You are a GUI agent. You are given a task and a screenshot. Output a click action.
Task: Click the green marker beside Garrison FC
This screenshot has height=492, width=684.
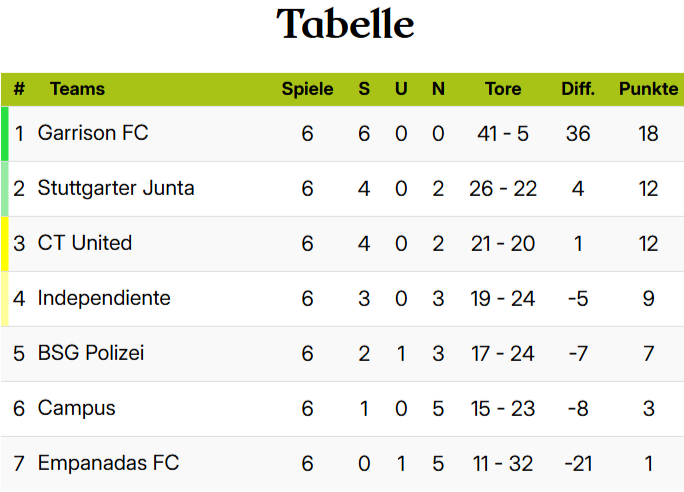pyautogui.click(x=4, y=134)
